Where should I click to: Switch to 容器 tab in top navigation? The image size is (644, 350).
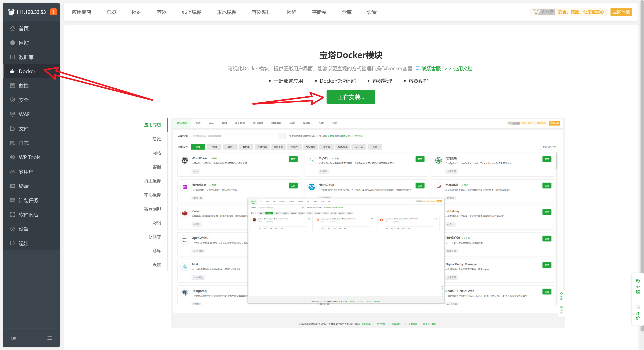[162, 12]
